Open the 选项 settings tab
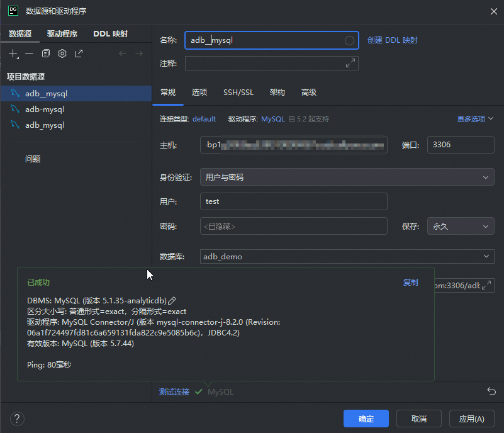 (x=199, y=93)
